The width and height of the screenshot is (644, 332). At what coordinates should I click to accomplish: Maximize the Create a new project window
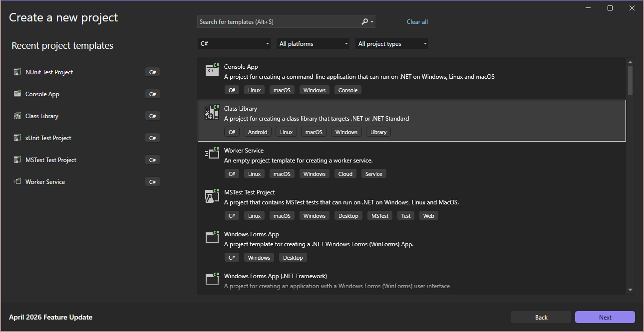click(610, 8)
